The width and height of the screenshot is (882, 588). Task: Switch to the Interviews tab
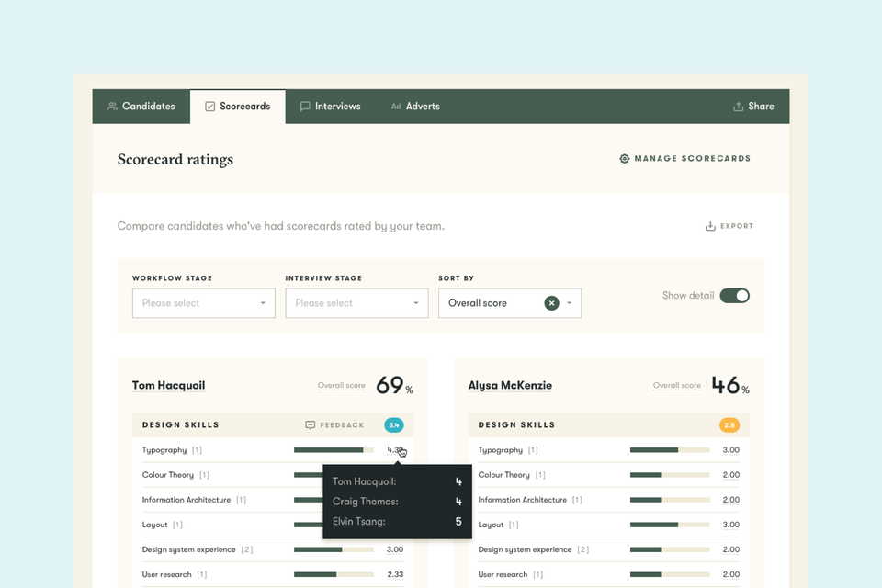click(330, 107)
